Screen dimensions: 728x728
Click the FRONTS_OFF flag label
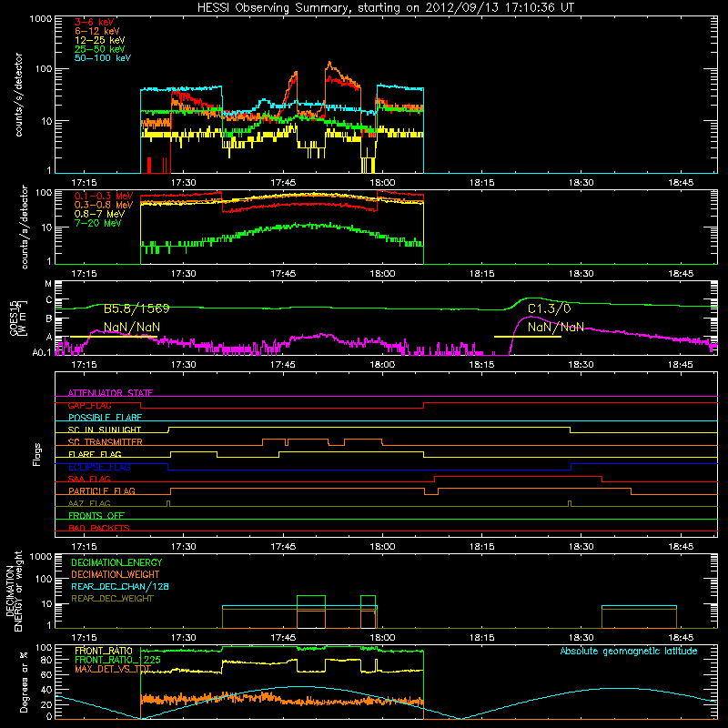click(x=96, y=515)
